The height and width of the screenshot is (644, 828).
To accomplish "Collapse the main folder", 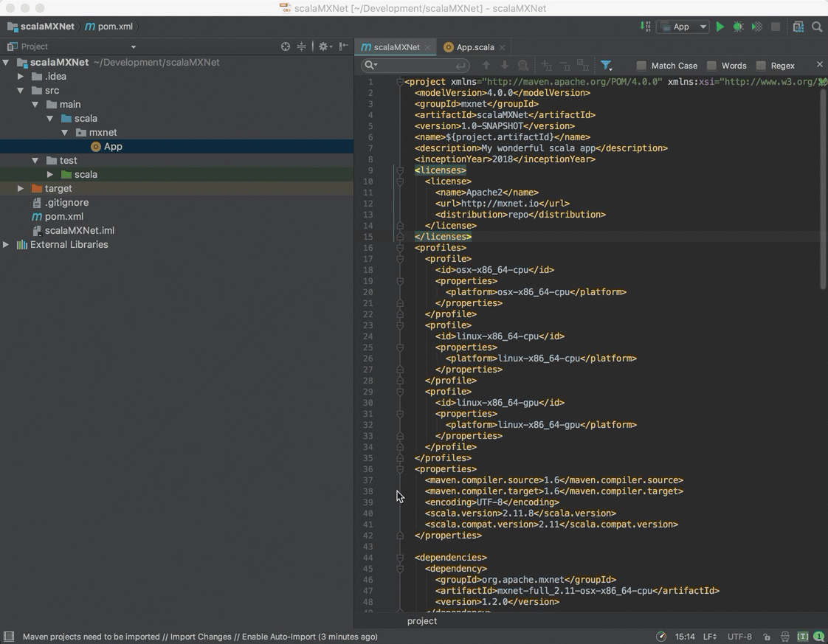I will coord(35,105).
